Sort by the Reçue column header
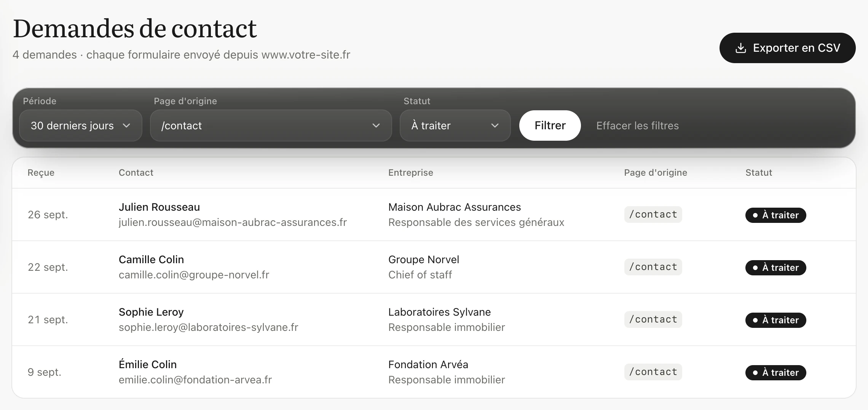868x410 pixels. (41, 173)
